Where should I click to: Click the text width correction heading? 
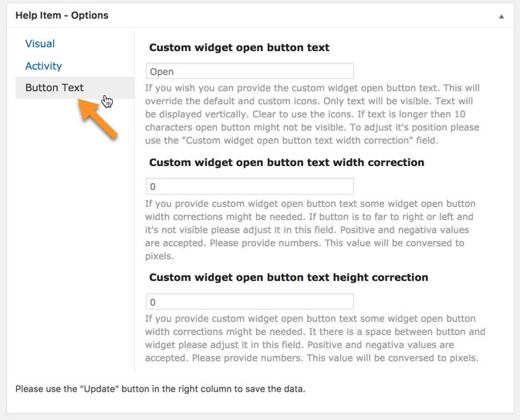[x=286, y=162]
